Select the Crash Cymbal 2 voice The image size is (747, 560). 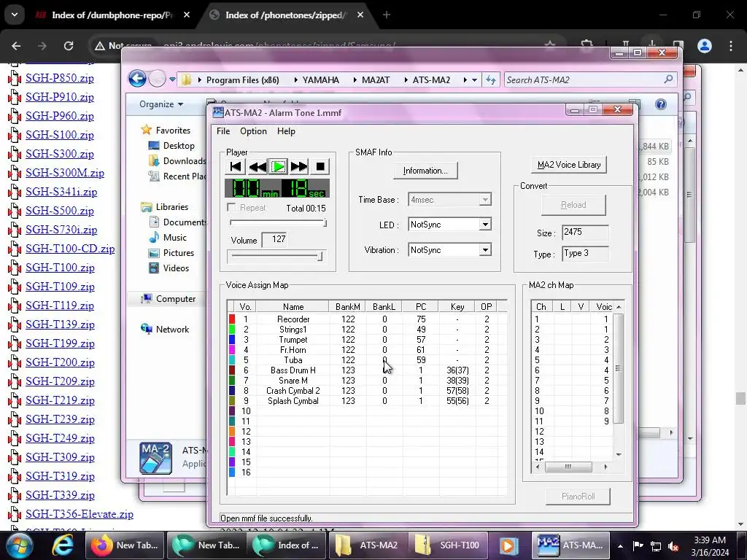click(293, 391)
